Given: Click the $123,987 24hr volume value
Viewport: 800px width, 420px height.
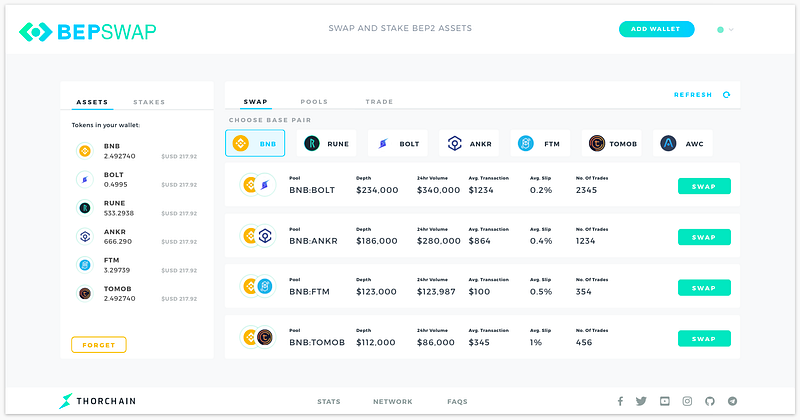Looking at the screenshot, I should point(436,291).
